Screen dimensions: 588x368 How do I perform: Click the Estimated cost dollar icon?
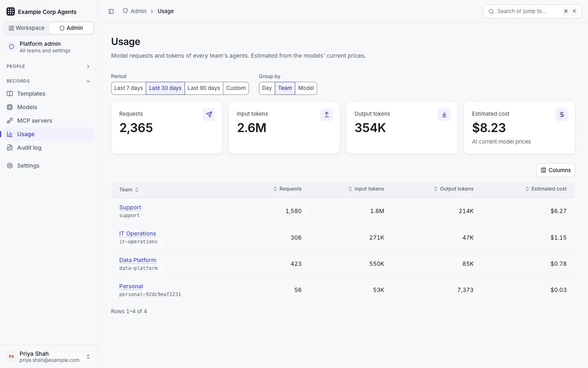pos(562,114)
